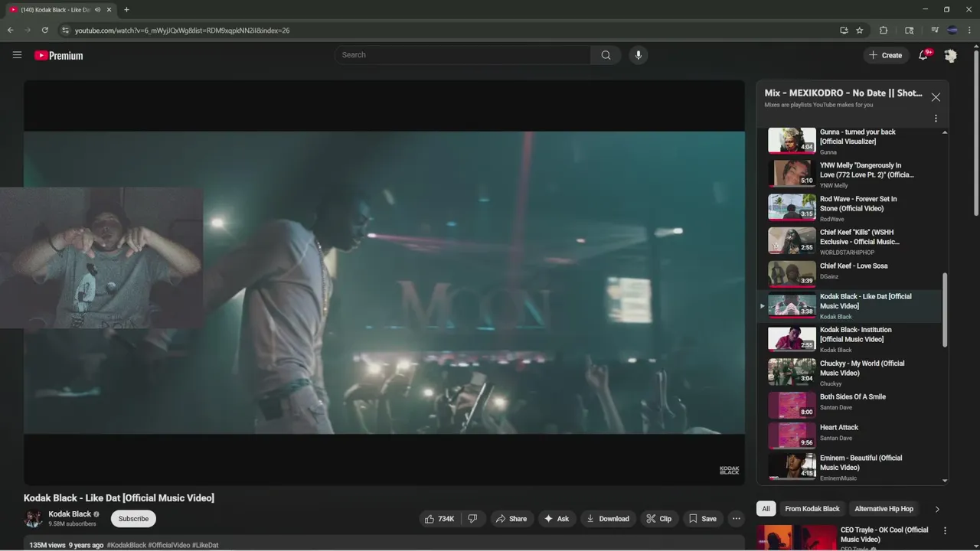This screenshot has height=551, width=980.
Task: Grab the Mix playlist scrollbar thumb
Action: pos(944,309)
